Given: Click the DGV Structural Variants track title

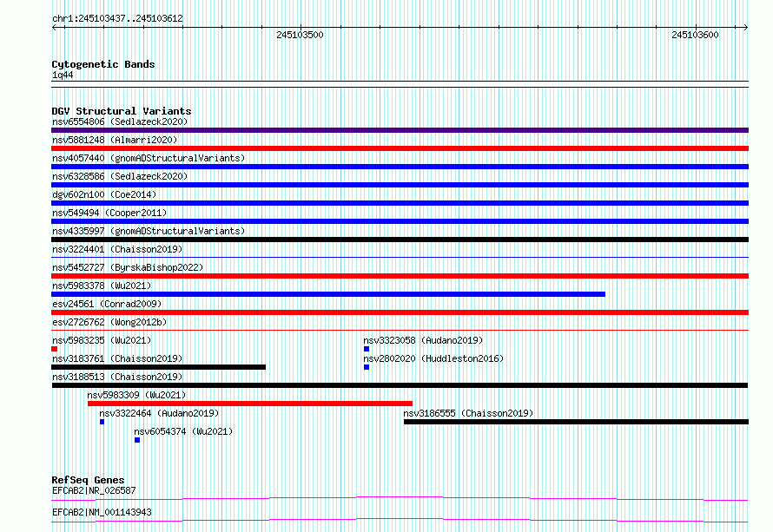Looking at the screenshot, I should 122,111.
